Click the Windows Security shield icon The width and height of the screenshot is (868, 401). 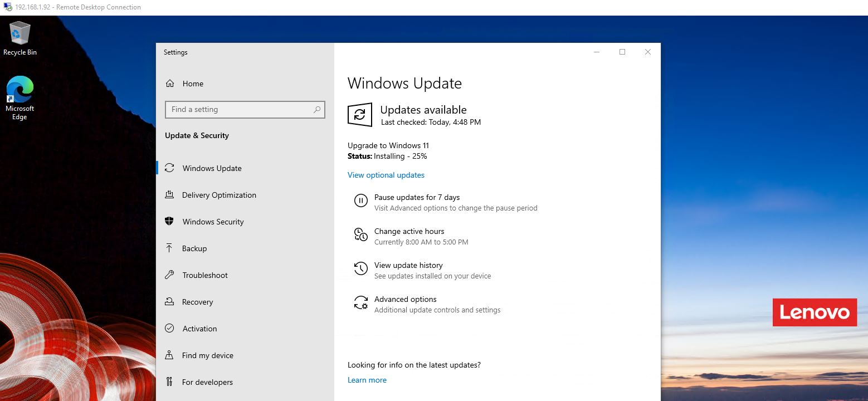tap(170, 222)
